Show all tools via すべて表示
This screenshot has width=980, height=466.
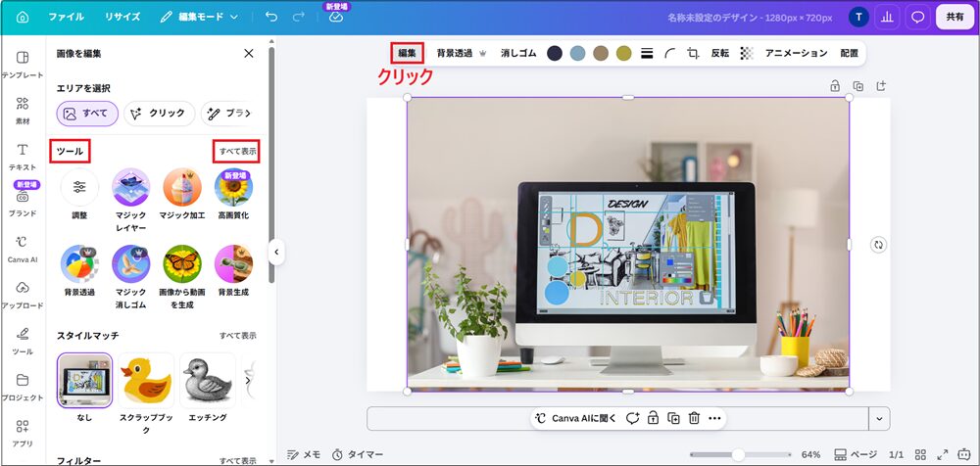237,151
